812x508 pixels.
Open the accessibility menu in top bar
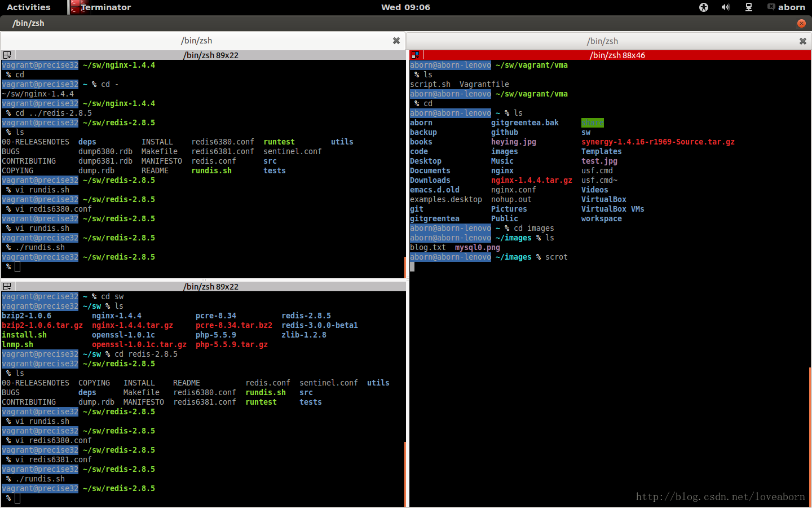tap(703, 7)
